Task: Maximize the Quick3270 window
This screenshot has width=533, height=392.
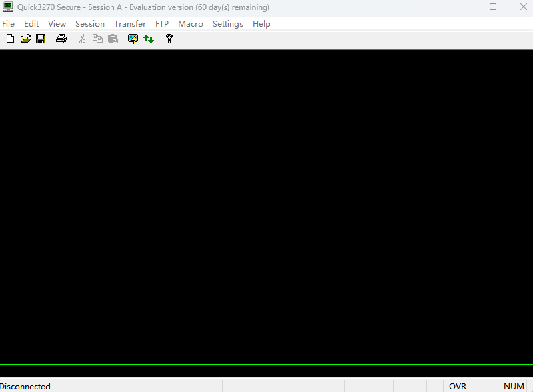Action: (493, 7)
